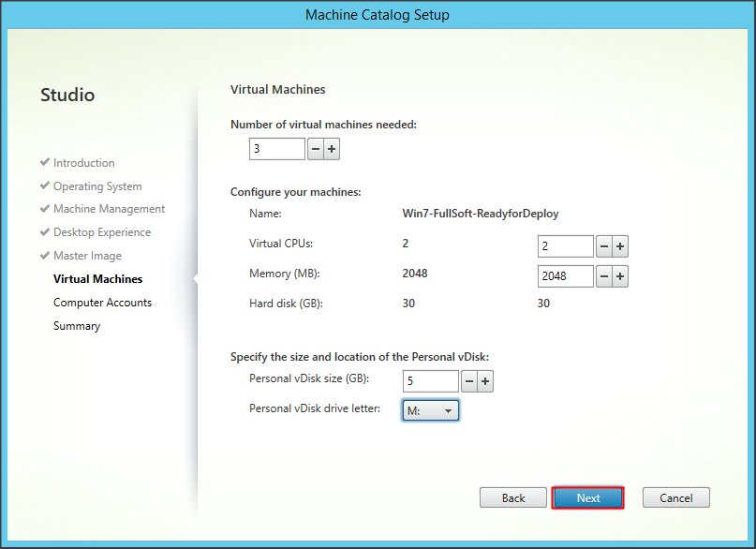Click the Virtual CPUs input field
The width and height of the screenshot is (756, 549).
click(565, 246)
